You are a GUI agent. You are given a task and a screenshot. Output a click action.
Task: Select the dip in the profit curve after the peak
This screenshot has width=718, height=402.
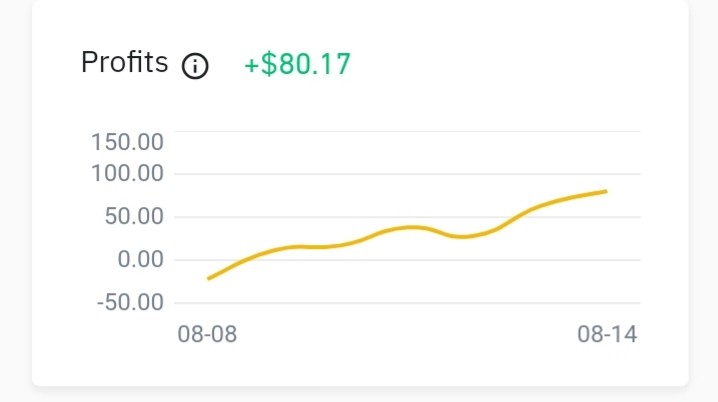(x=462, y=237)
